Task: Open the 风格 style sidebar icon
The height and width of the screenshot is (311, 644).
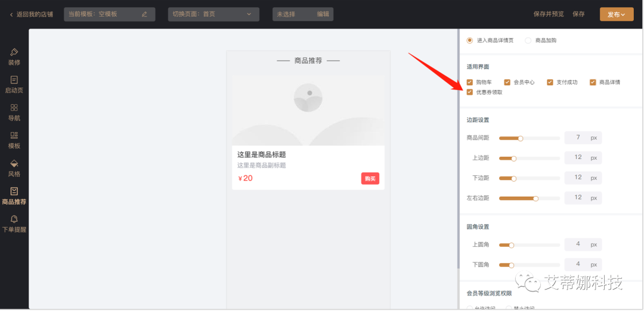Action: (14, 163)
